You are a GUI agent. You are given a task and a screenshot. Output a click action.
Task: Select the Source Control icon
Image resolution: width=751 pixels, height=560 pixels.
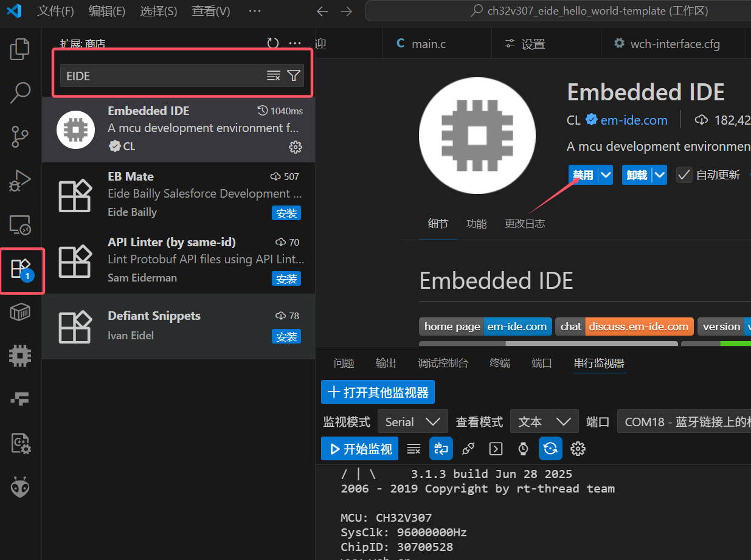(19, 137)
